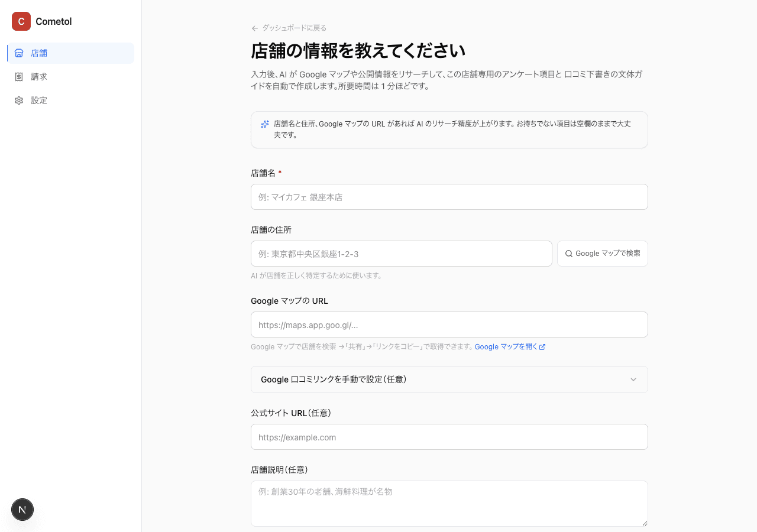The height and width of the screenshot is (532, 757).
Task: Click the resize grip of 店舗説明 text area
Action: pyautogui.click(x=644, y=523)
